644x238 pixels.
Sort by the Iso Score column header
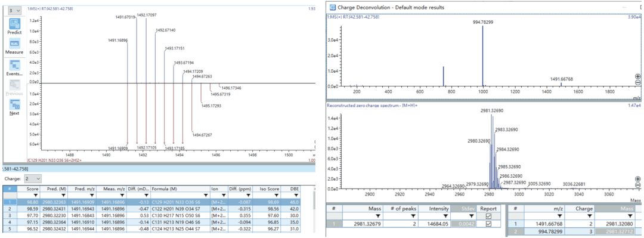point(267,188)
